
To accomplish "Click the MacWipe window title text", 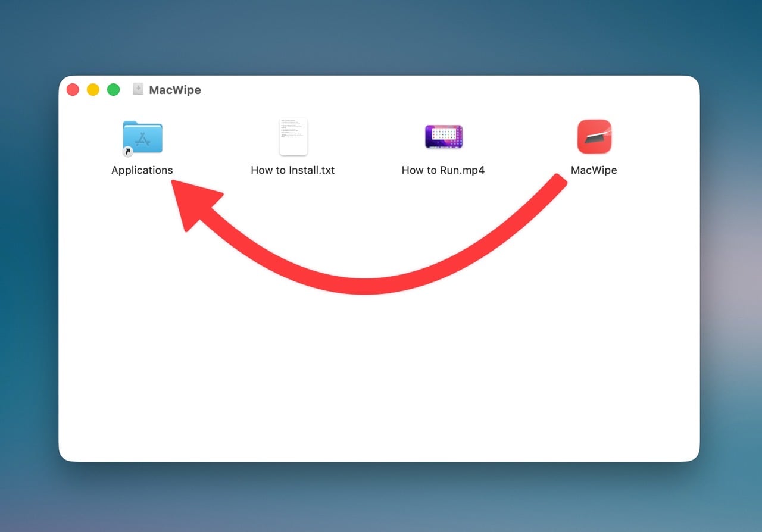I will (175, 90).
